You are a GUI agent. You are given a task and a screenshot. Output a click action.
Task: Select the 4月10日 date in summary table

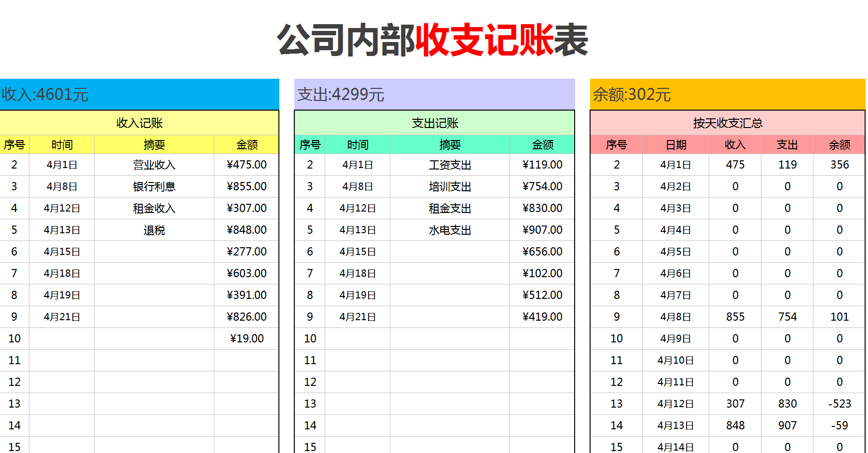[x=675, y=360]
